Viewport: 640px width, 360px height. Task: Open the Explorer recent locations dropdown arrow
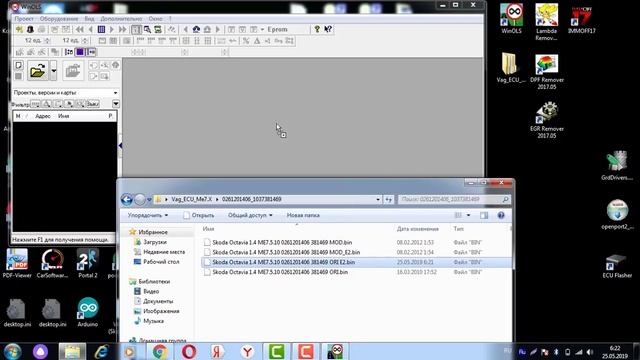149,200
